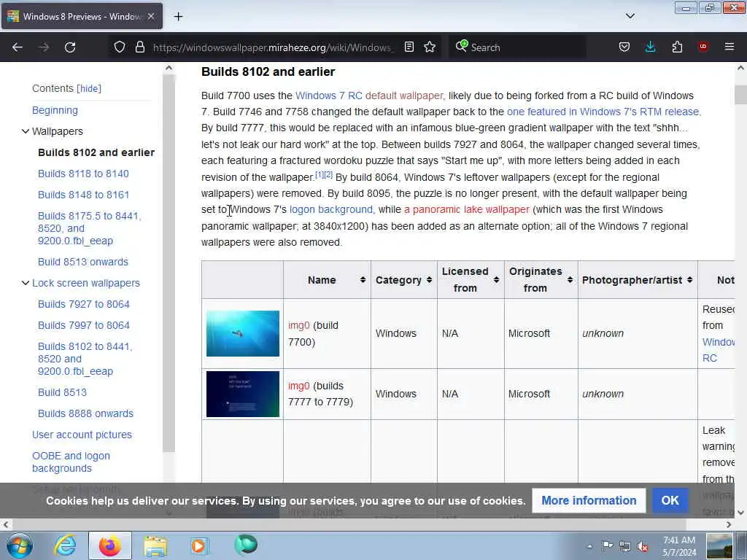Open the dark blue gradient wallpaper thumbnail
This screenshot has height=560, width=747.
point(243,394)
